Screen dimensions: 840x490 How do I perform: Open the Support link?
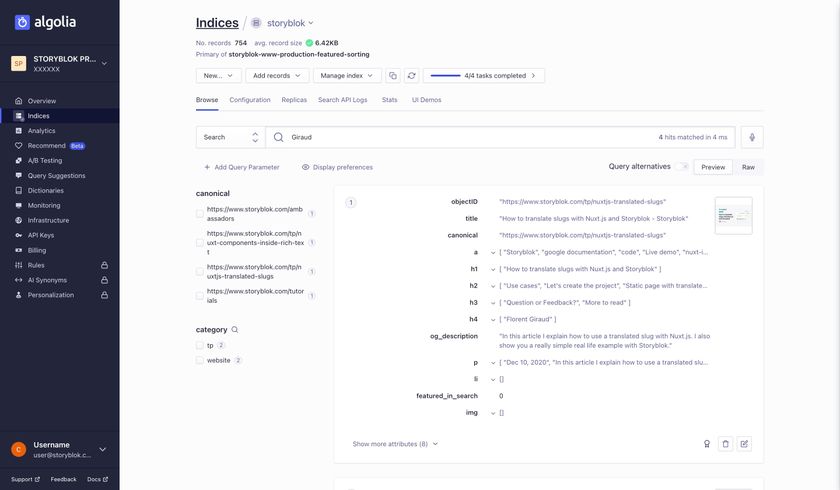click(x=25, y=479)
